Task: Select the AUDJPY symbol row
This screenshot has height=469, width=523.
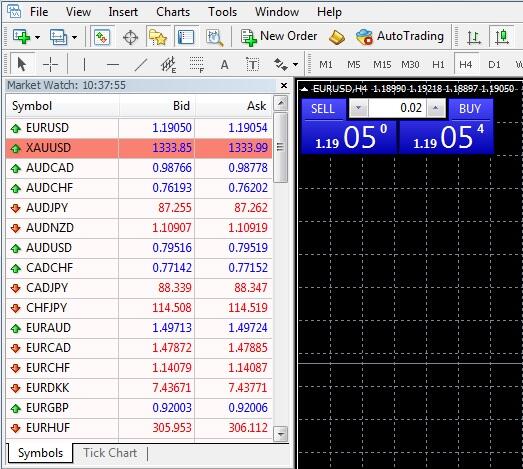Action: tap(139, 208)
